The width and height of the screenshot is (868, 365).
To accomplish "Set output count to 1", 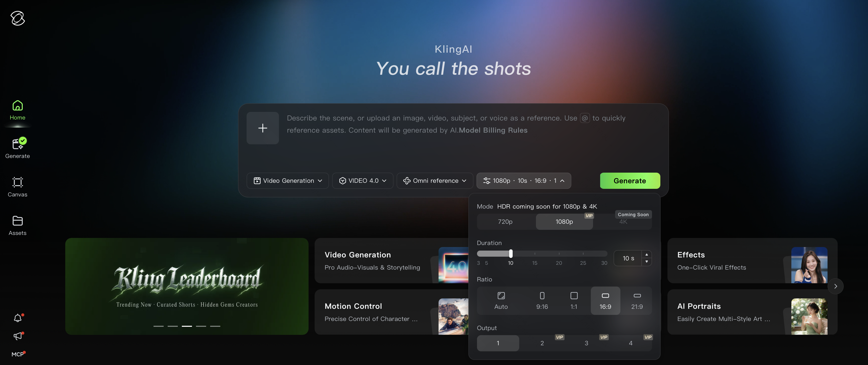I will [x=498, y=343].
